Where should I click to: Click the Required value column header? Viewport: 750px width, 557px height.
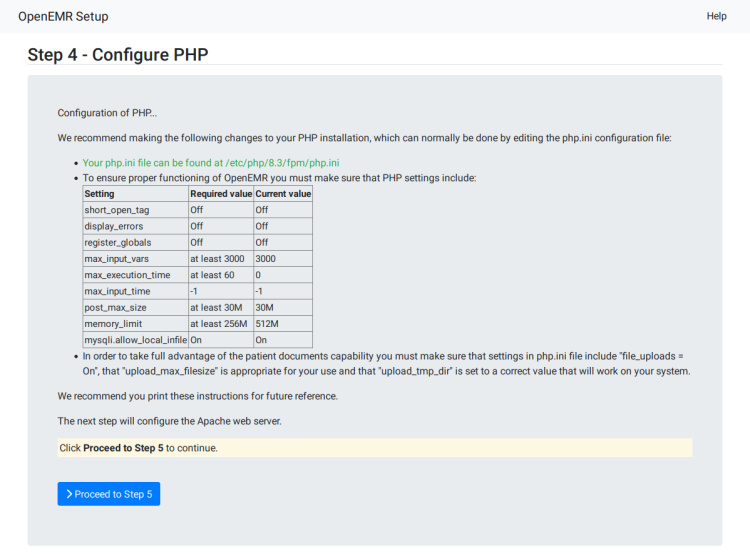[x=220, y=194]
